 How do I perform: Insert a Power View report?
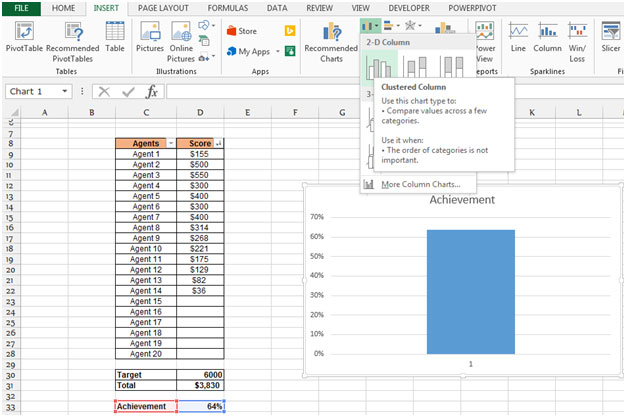485,42
